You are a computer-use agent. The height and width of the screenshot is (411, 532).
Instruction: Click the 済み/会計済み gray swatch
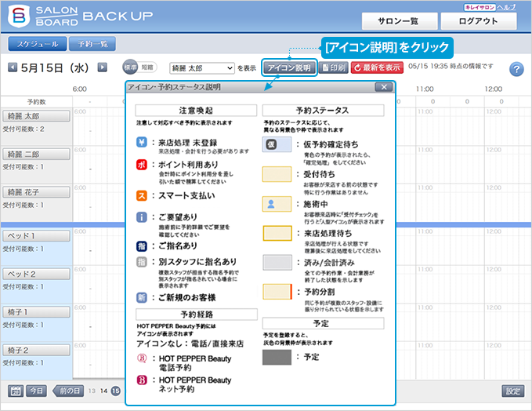tap(277, 263)
